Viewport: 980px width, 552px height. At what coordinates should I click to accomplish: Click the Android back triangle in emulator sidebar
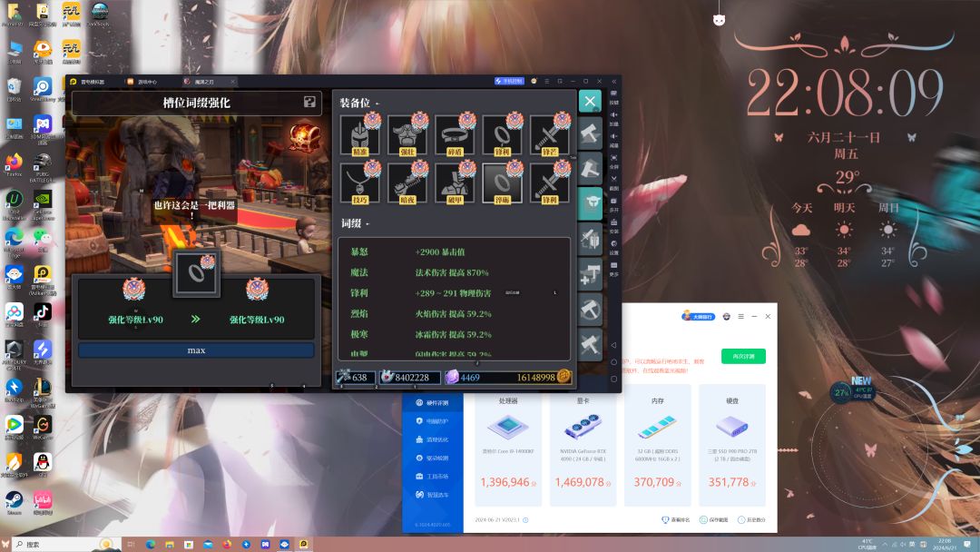click(613, 345)
